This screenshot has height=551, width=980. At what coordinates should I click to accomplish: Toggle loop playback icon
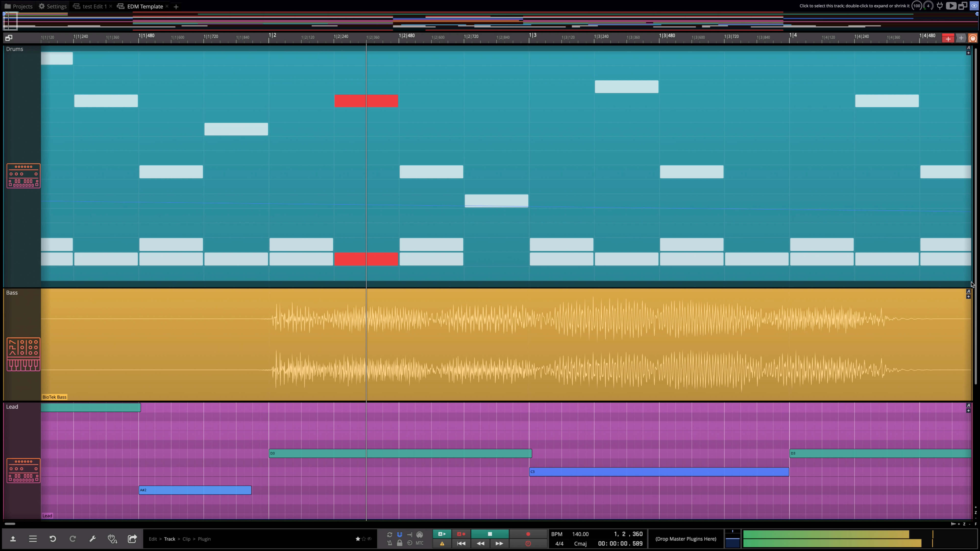click(390, 534)
